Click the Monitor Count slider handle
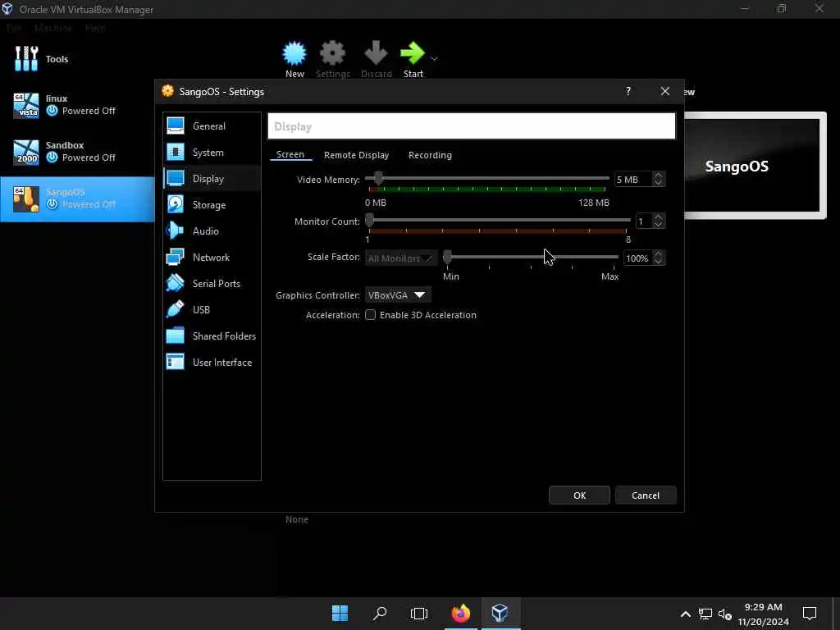Screen dimensions: 840x630 (x=370, y=220)
